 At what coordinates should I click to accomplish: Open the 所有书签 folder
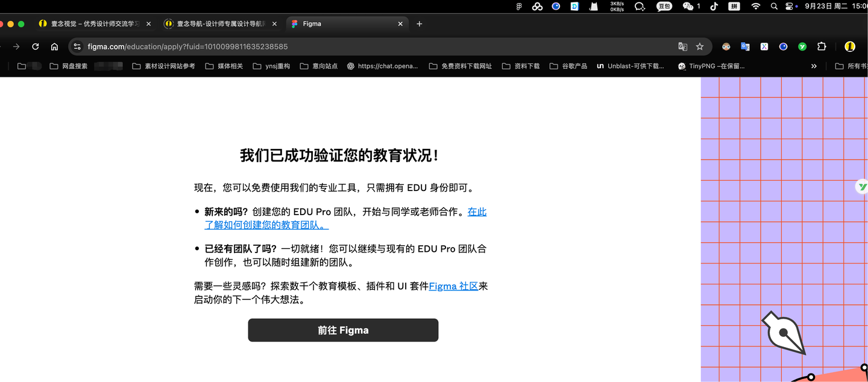coord(851,66)
